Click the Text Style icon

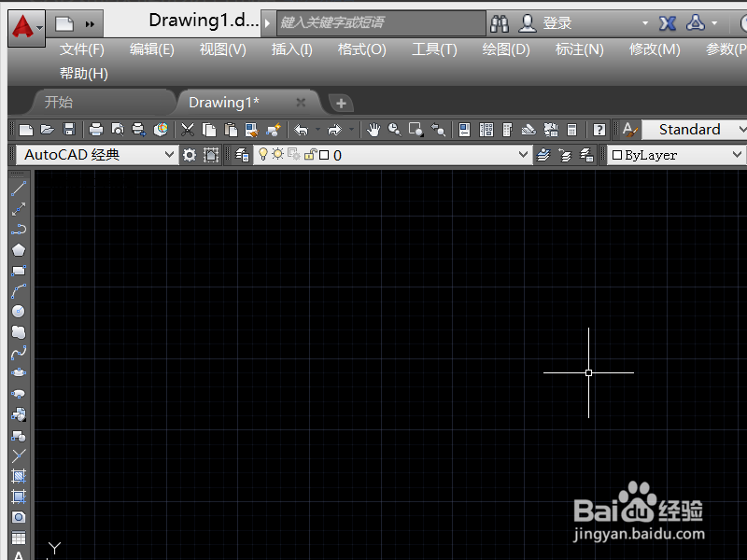pos(629,130)
